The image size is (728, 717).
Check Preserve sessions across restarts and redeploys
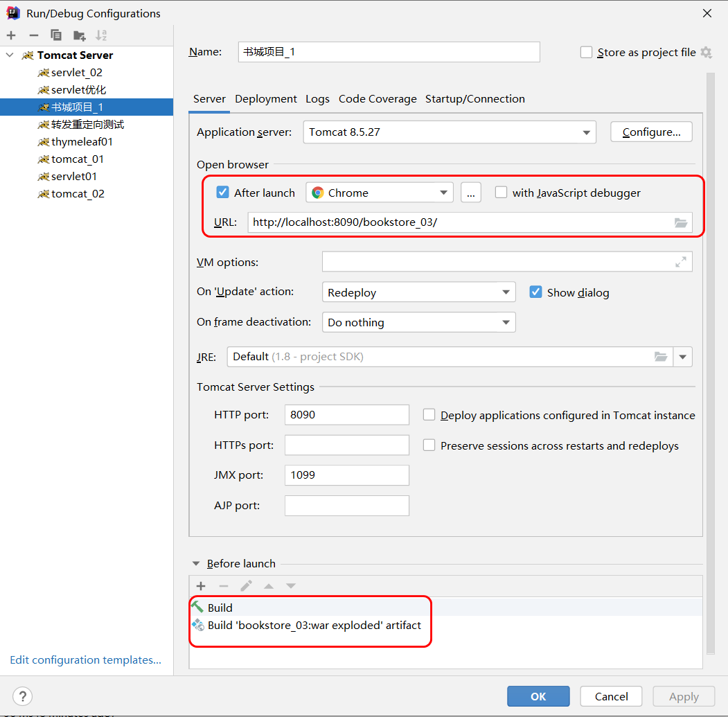tap(429, 445)
